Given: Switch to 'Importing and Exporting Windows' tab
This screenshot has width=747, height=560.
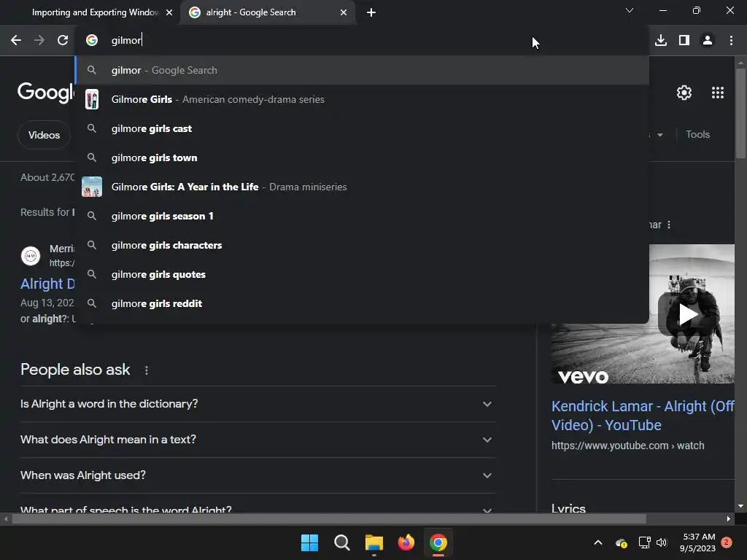Looking at the screenshot, I should (x=96, y=12).
